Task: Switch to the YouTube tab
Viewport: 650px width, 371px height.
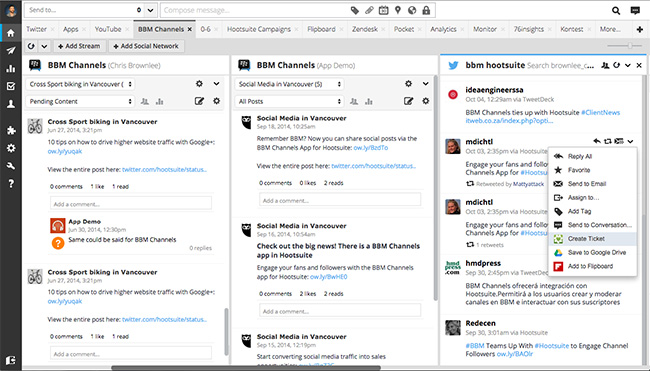Action: point(108,29)
